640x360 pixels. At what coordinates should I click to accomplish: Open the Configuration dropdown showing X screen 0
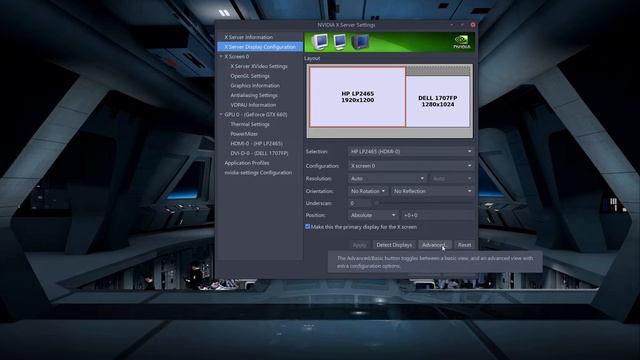click(x=411, y=166)
